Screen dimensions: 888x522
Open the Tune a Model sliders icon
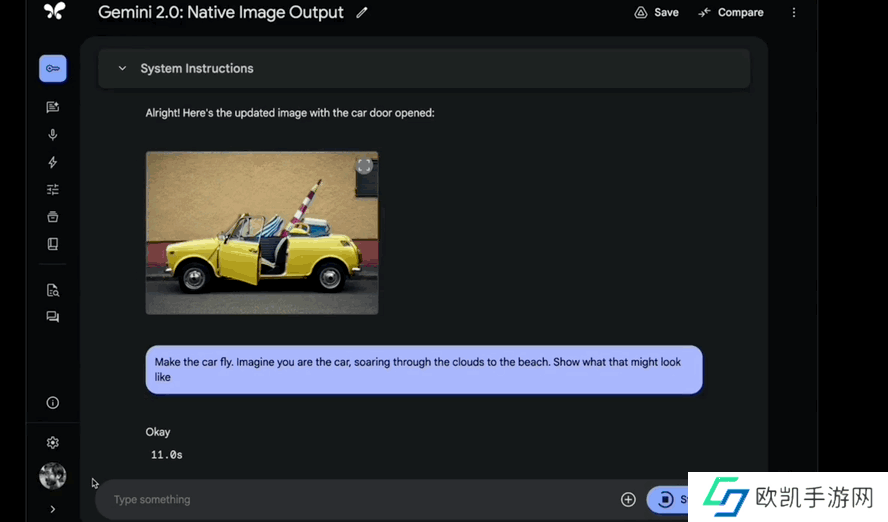(53, 189)
